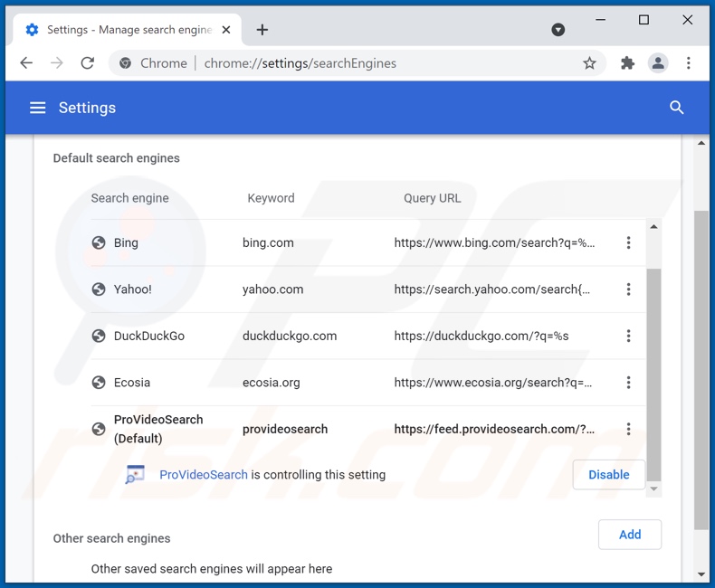Open the Extensions puzzle icon
The image size is (715, 588).
click(627, 63)
